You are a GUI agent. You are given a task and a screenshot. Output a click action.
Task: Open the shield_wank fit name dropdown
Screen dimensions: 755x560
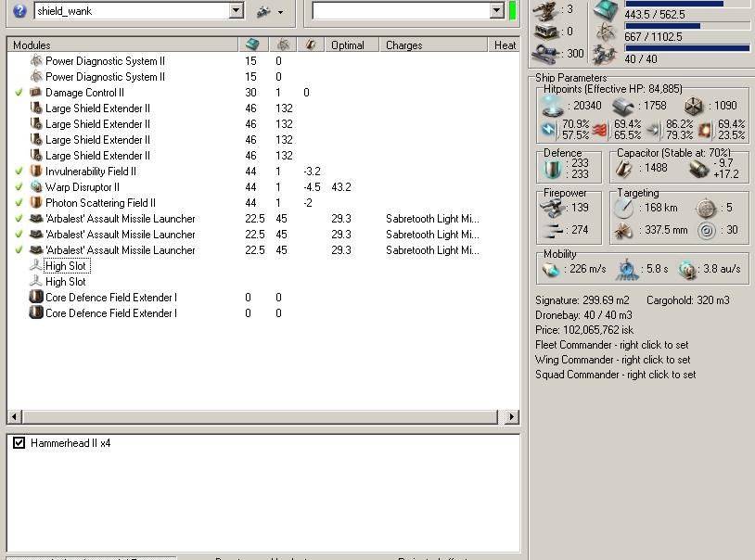[x=236, y=10]
